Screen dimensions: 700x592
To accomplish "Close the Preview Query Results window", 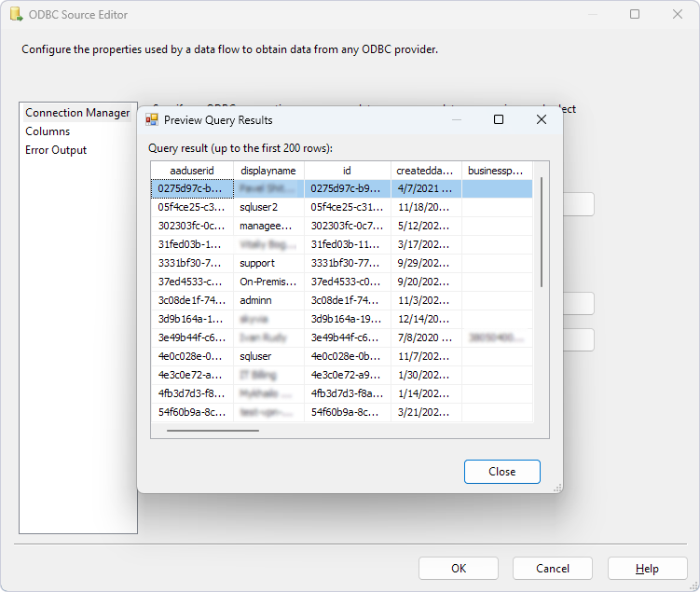I will pos(542,119).
